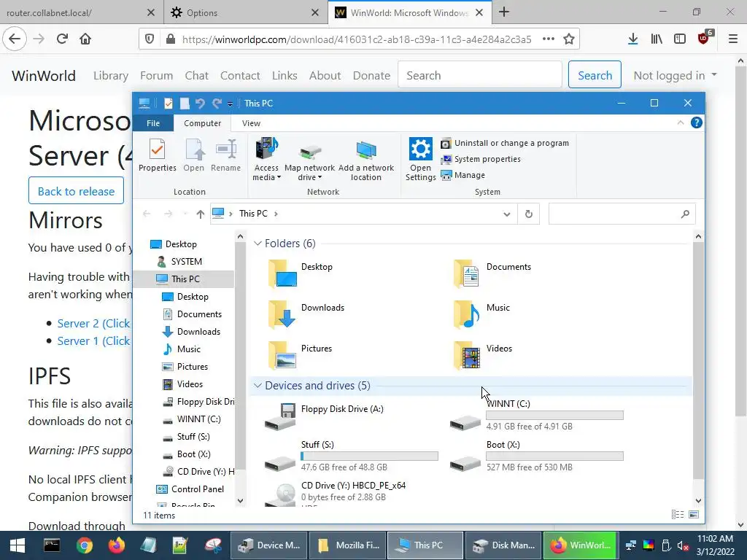Open the Server 1 mirror link
The image size is (747, 560).
click(94, 341)
